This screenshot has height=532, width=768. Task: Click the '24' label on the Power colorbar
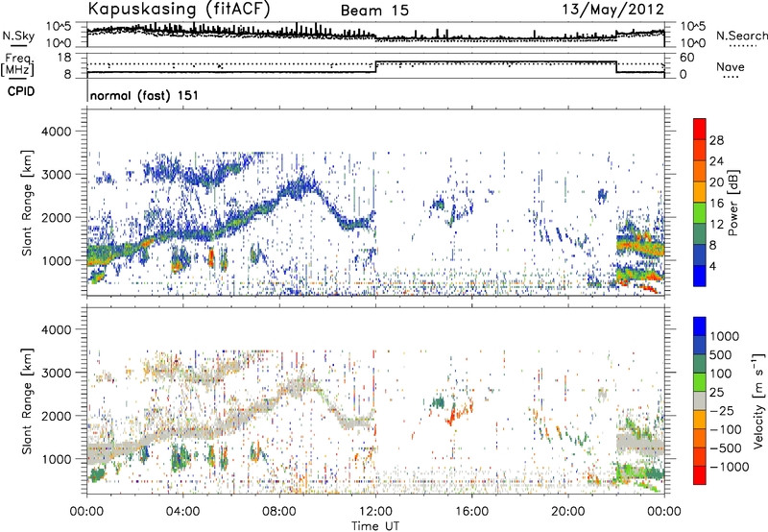[x=716, y=161]
